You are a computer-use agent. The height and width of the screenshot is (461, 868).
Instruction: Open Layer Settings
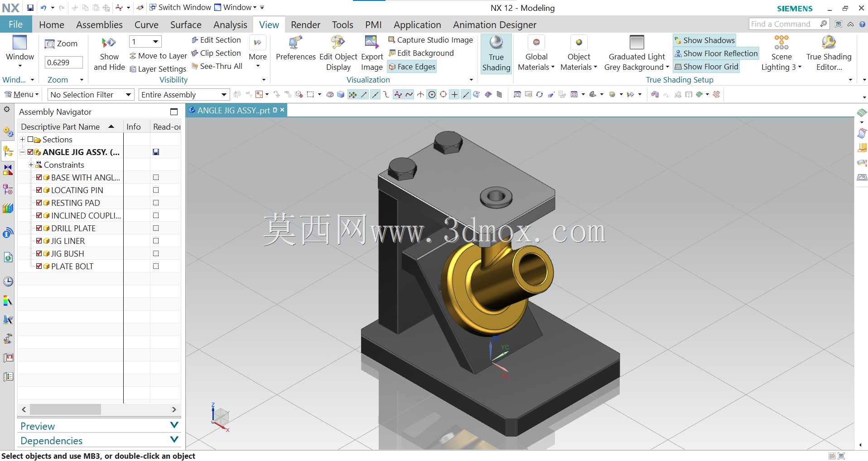pyautogui.click(x=158, y=69)
